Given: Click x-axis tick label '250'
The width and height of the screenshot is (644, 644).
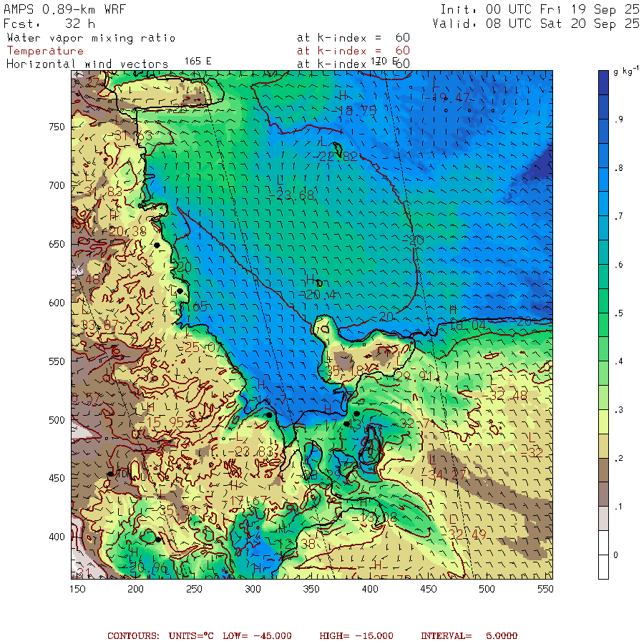Looking at the screenshot, I should [194, 589].
